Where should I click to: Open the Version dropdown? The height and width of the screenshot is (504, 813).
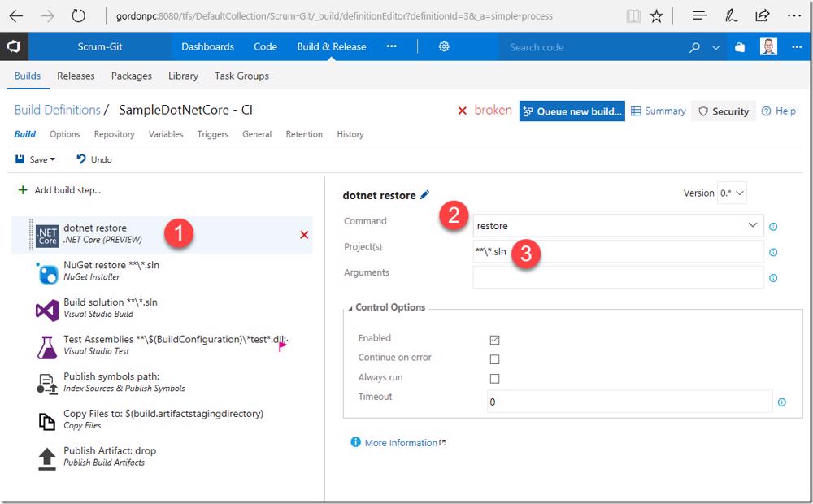(x=733, y=193)
